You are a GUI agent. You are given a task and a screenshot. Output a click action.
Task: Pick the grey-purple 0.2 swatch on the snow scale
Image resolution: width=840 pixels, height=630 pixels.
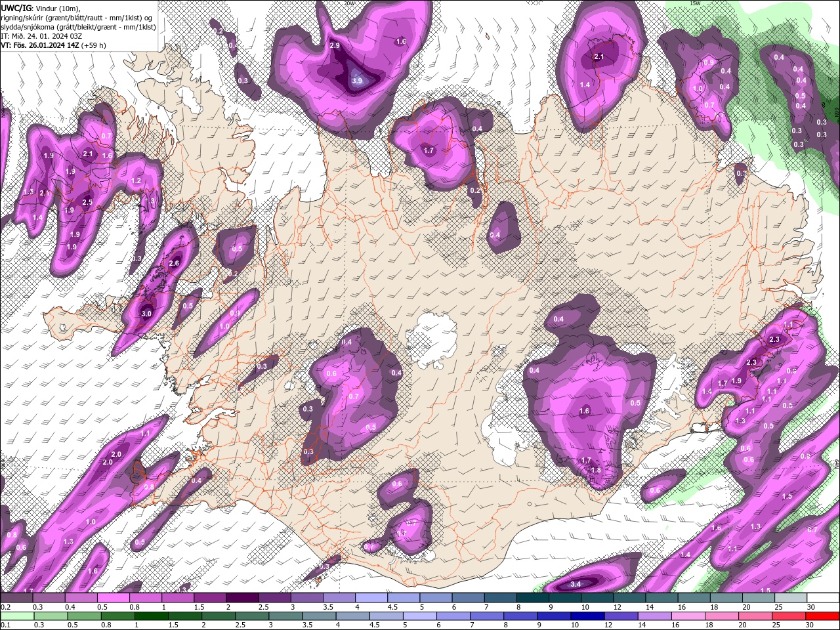click(16, 598)
